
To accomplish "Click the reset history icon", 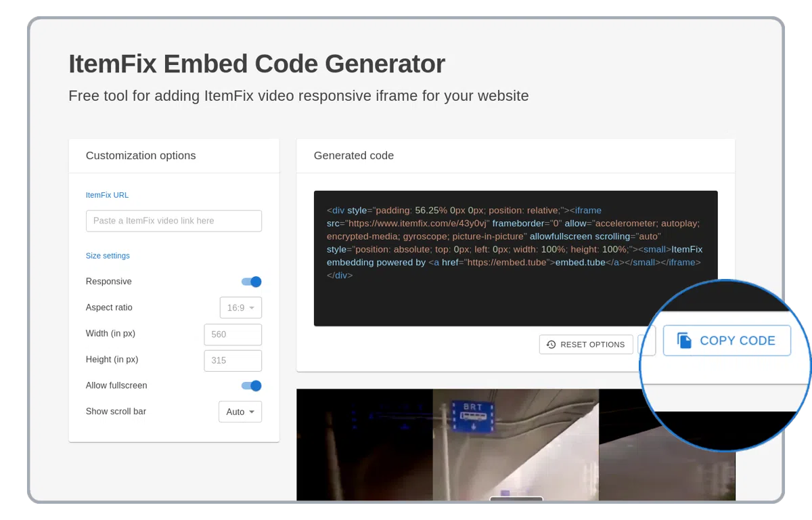I will [x=551, y=345].
